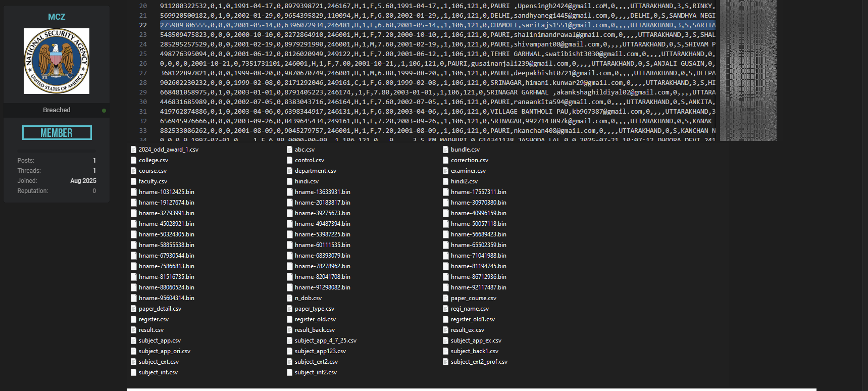Open the MCZ profile avatar image
Screen dimensions: 868x391
(x=57, y=61)
